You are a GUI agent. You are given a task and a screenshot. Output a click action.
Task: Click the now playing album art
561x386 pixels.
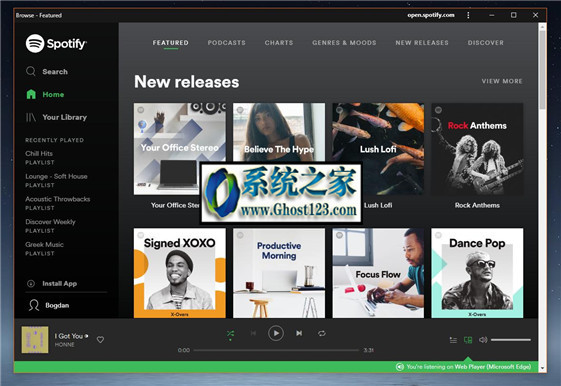point(35,339)
